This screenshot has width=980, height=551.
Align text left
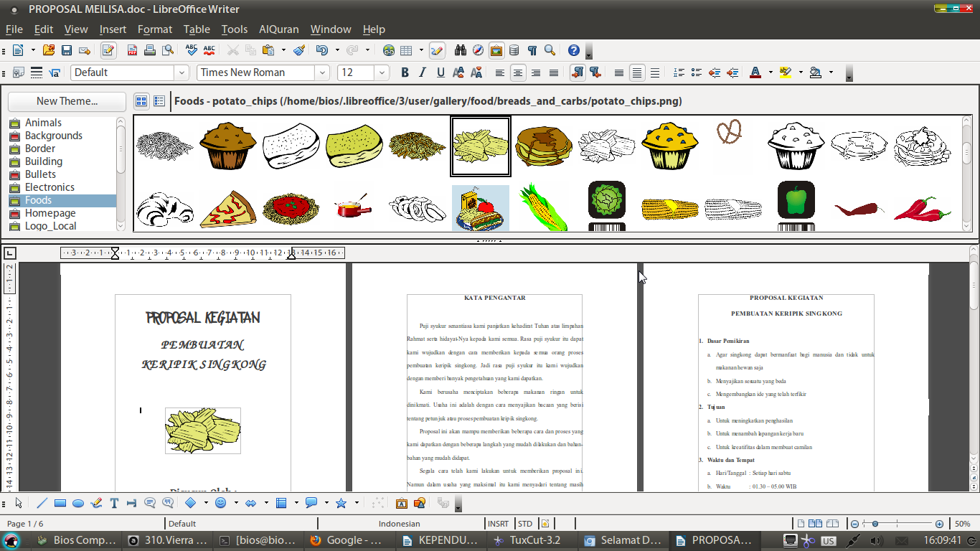500,72
